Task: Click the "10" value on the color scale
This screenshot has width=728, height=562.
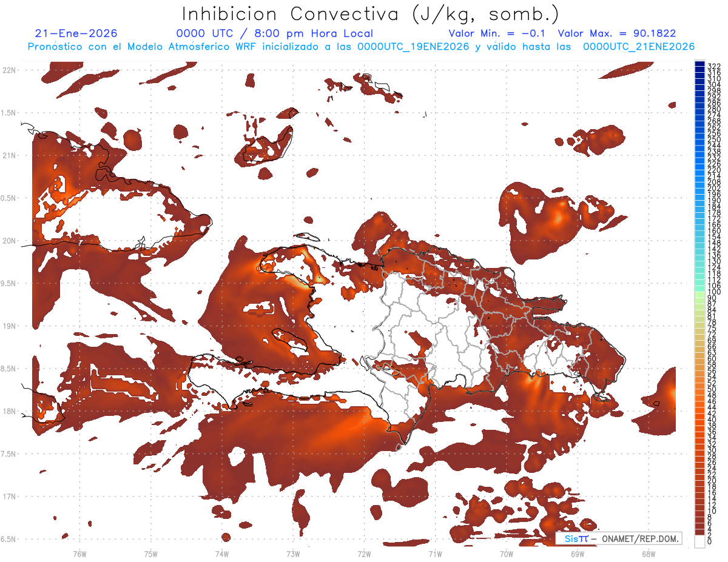Action: tap(712, 511)
